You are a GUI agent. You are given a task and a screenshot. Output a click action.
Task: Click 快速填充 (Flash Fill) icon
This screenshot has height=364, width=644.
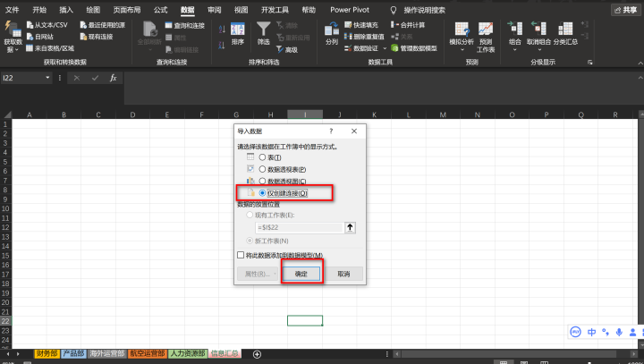(x=348, y=25)
